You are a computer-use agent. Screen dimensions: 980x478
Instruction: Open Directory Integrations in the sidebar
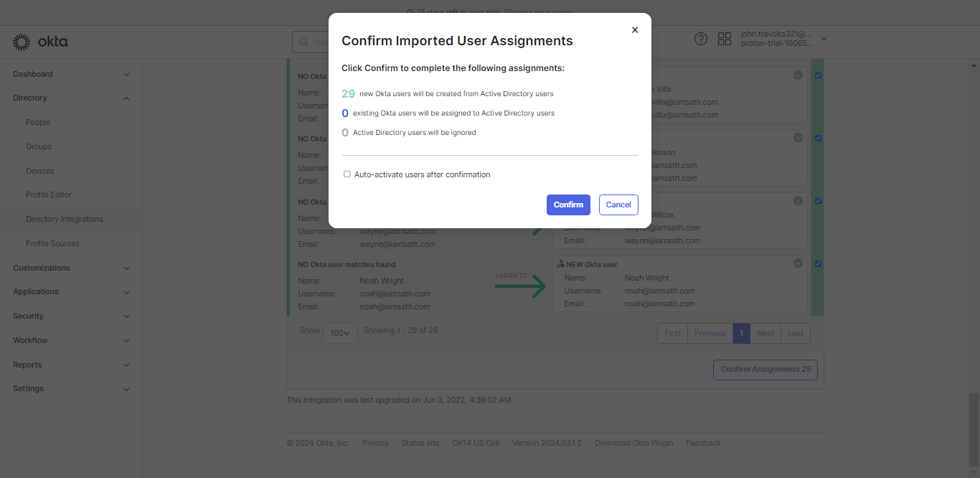[65, 219]
